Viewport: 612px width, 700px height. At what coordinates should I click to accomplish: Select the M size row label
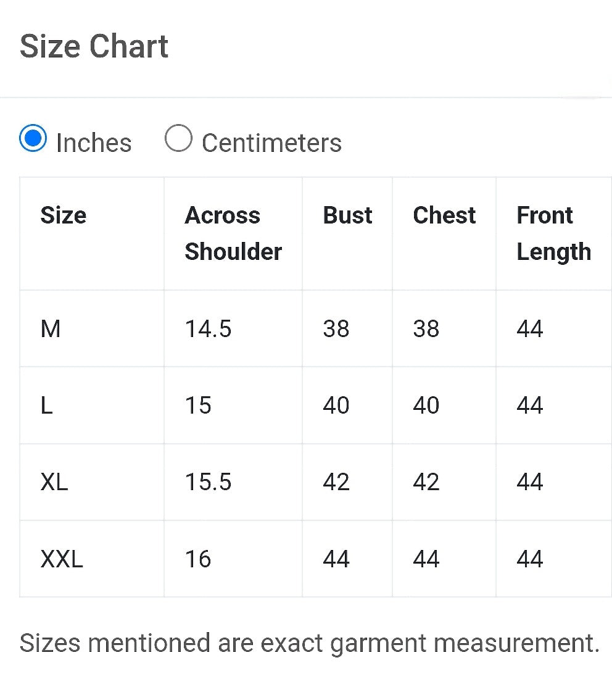[51, 329]
